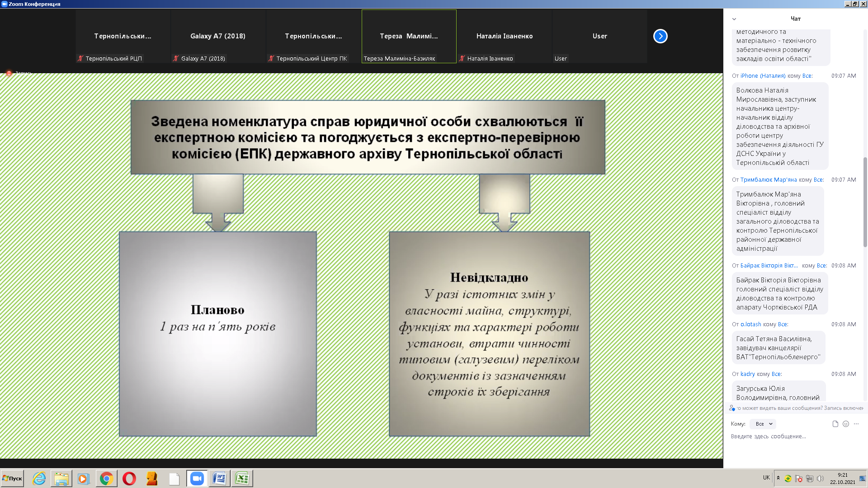The width and height of the screenshot is (868, 488).
Task: Open the chat more options ellipsis
Action: coord(856,424)
